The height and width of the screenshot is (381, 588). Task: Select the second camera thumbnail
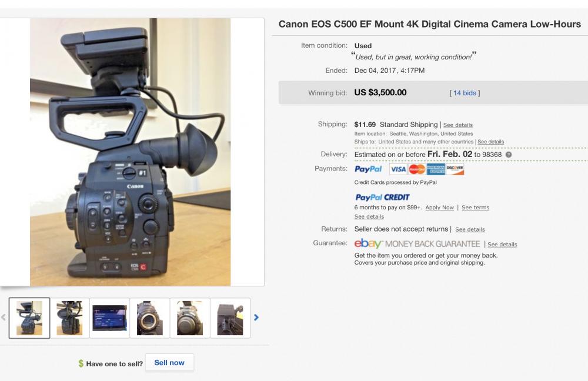pos(69,318)
